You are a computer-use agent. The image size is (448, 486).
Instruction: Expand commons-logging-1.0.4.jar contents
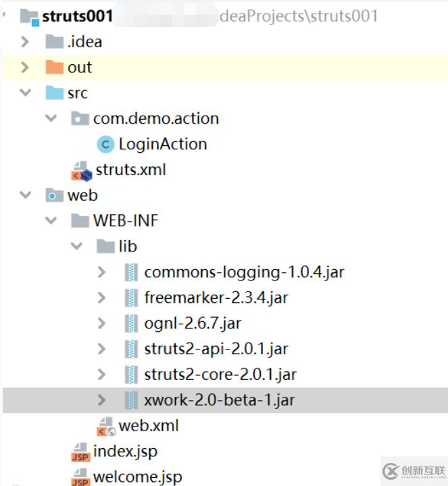(x=101, y=272)
